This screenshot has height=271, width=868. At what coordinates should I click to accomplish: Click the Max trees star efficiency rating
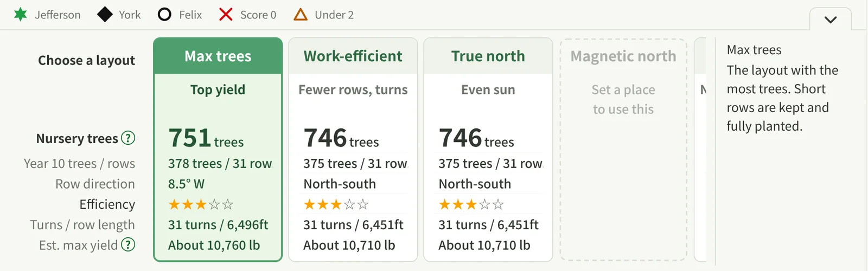pyautogui.click(x=201, y=204)
